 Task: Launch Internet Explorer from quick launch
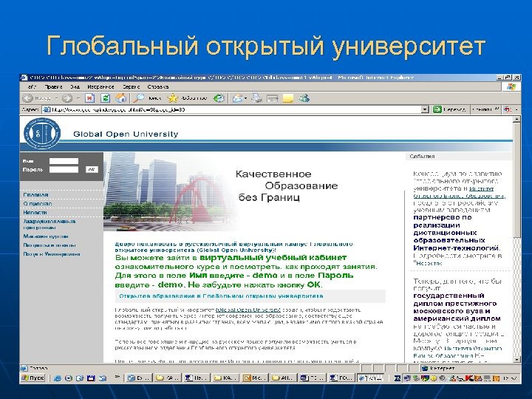coord(58,378)
